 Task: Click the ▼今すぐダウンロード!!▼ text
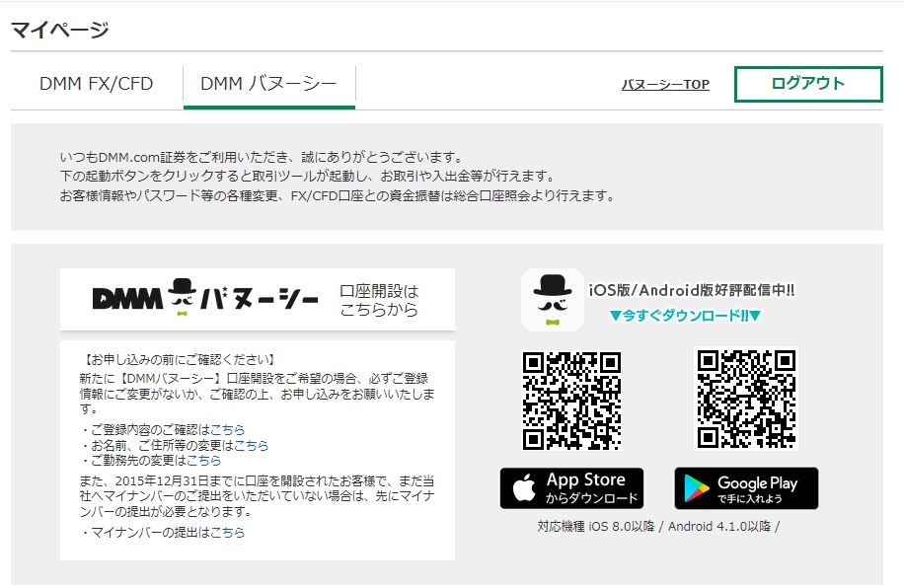click(686, 316)
